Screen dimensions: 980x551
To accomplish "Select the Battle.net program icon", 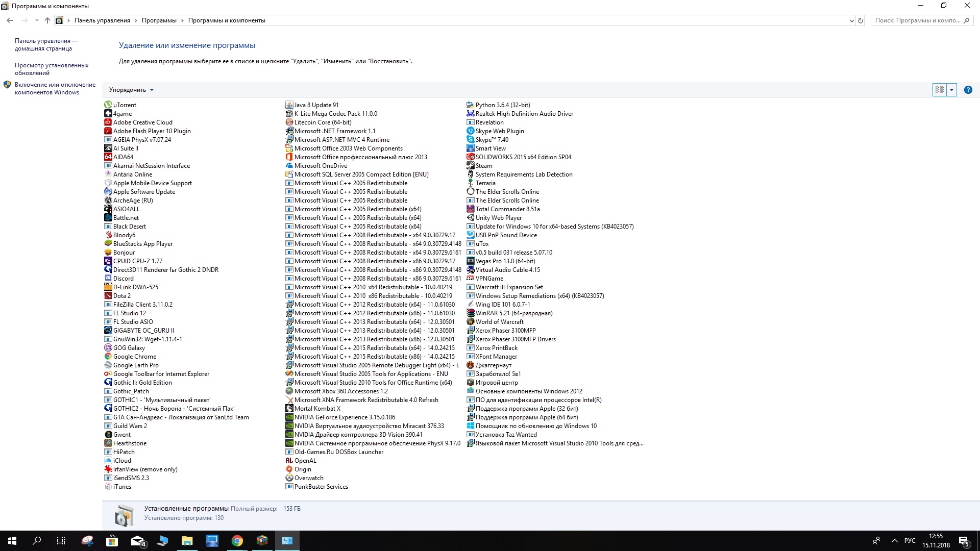I will 108,218.
